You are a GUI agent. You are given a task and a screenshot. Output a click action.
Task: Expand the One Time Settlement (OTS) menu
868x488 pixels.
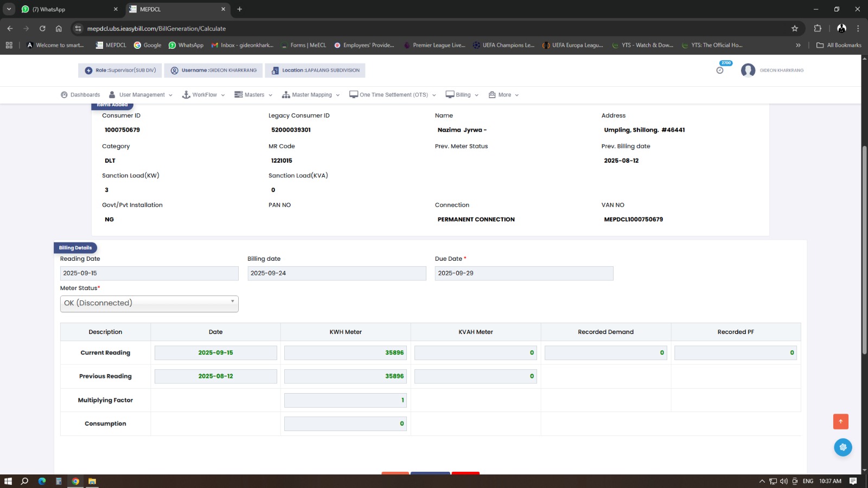393,95
